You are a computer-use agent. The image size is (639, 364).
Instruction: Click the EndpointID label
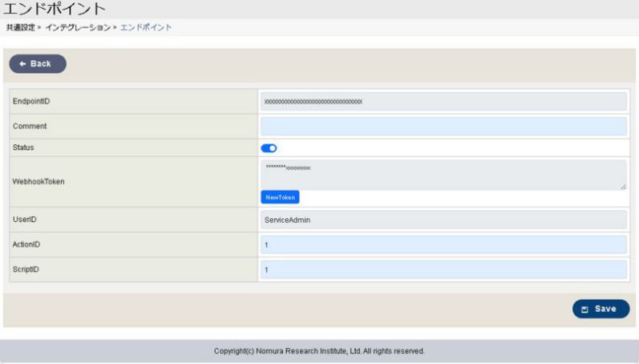31,101
